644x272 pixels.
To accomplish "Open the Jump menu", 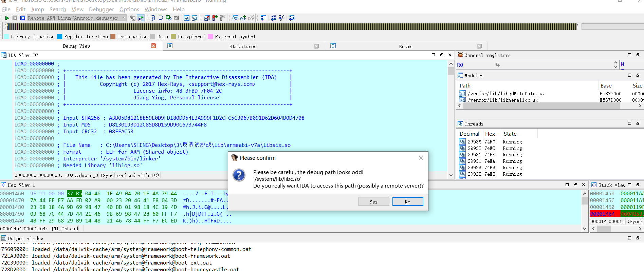I will [x=37, y=9].
